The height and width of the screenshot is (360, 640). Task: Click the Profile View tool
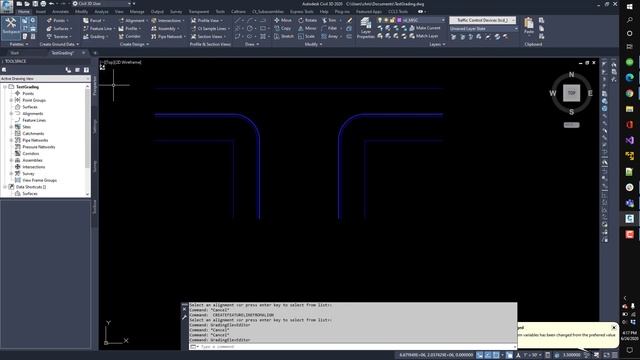pos(207,20)
